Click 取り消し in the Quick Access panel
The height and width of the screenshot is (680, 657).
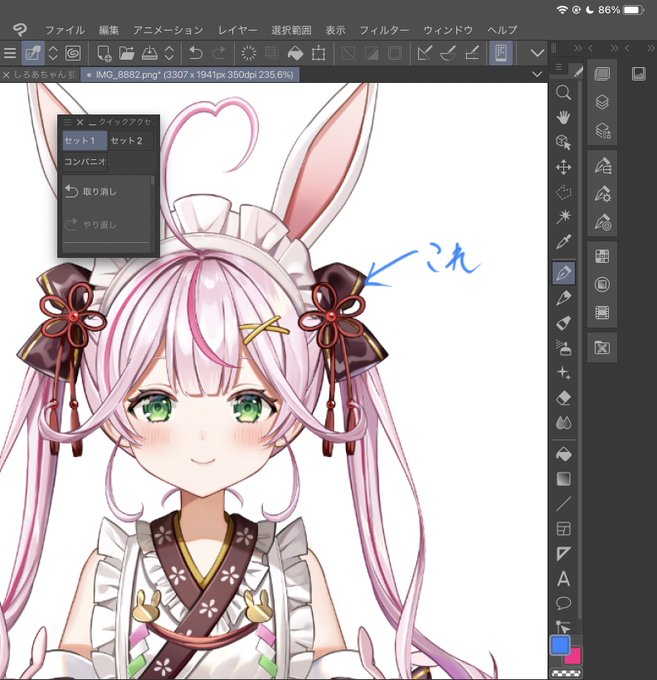[x=100, y=191]
